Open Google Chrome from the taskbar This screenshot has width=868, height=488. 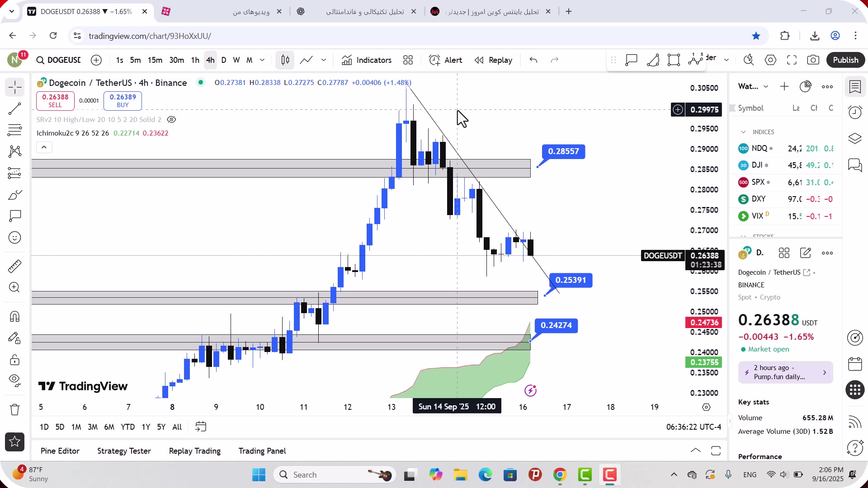(560, 475)
